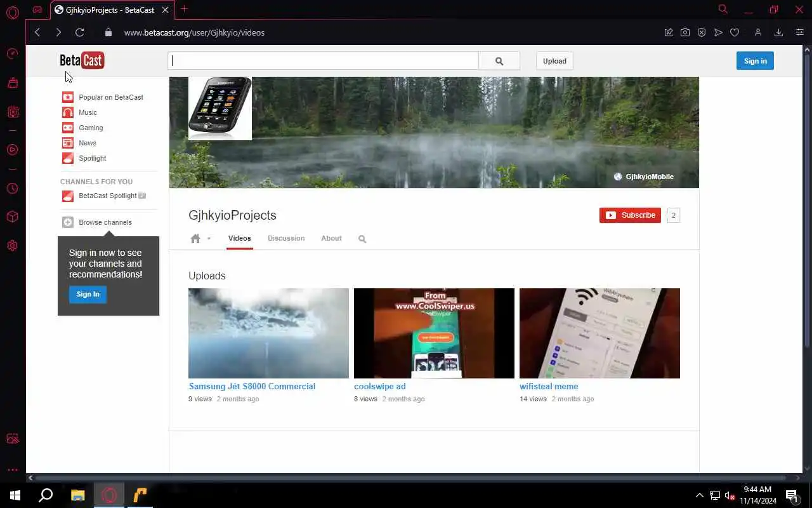
Task: Switch to the About tab
Action: pyautogui.click(x=331, y=238)
